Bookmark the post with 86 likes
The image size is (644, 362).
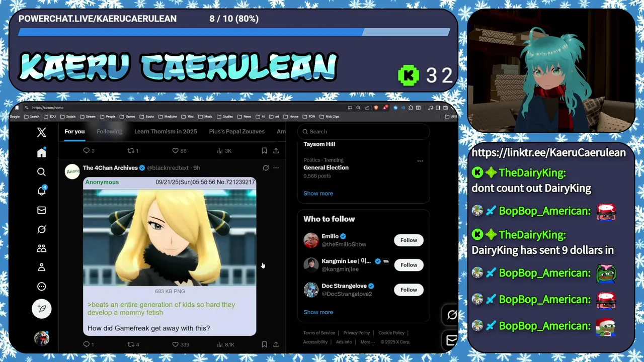(264, 150)
